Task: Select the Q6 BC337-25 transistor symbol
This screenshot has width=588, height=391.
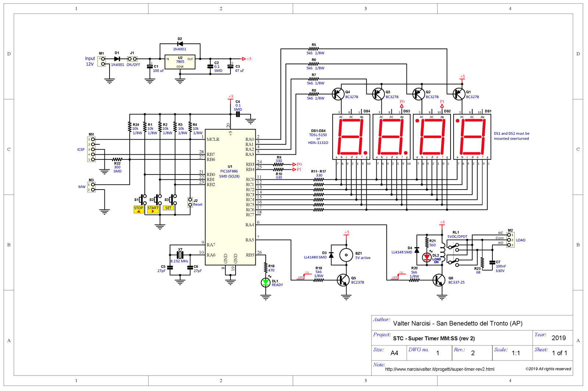Action: click(x=438, y=280)
